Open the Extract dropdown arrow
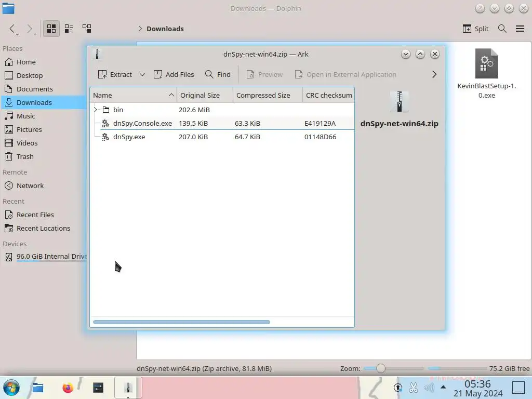Screen dimensions: 532x399 [142, 75]
